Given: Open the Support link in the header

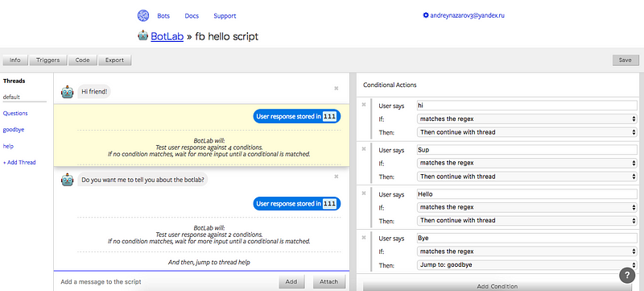Looking at the screenshot, I should [x=225, y=16].
